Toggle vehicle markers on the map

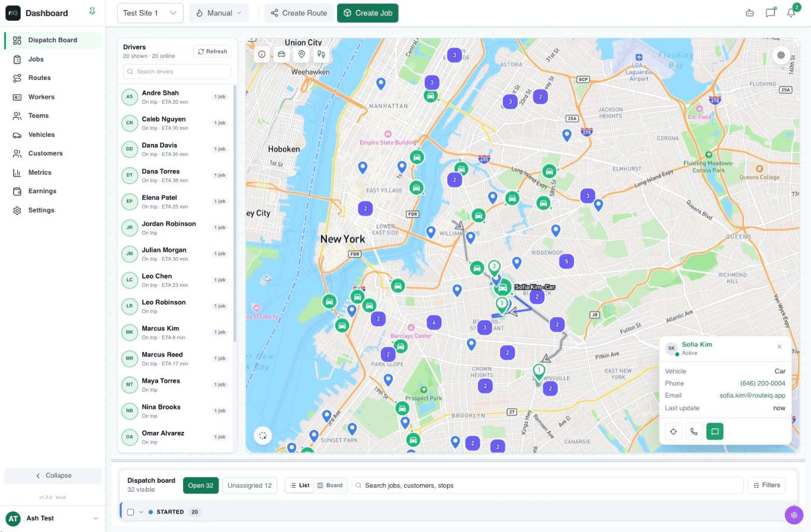281,54
